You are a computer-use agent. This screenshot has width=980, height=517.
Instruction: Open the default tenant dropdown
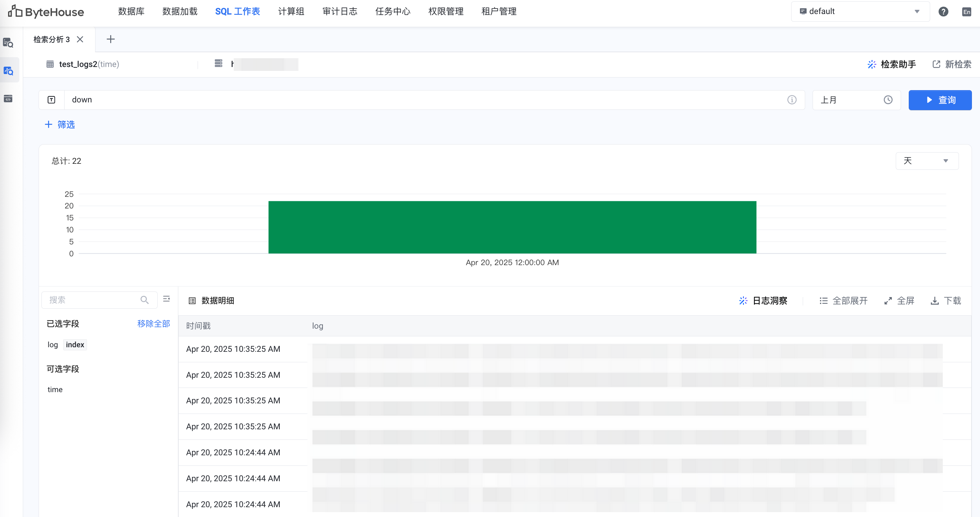pos(860,12)
